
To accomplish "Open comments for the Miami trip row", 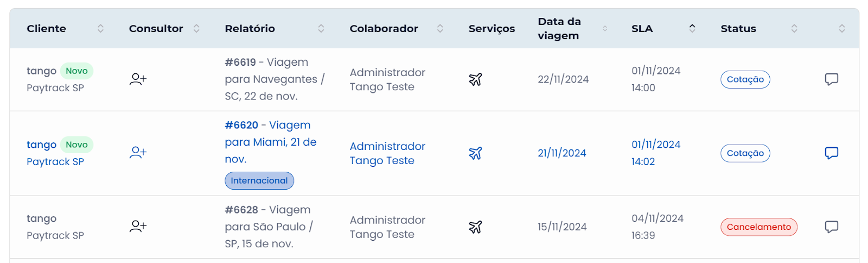I will (831, 153).
